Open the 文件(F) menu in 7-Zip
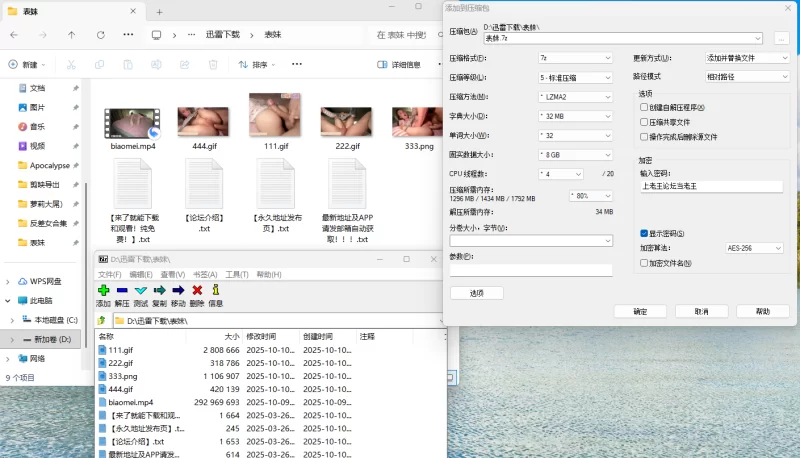Image resolution: width=800 pixels, height=458 pixels. (x=109, y=274)
